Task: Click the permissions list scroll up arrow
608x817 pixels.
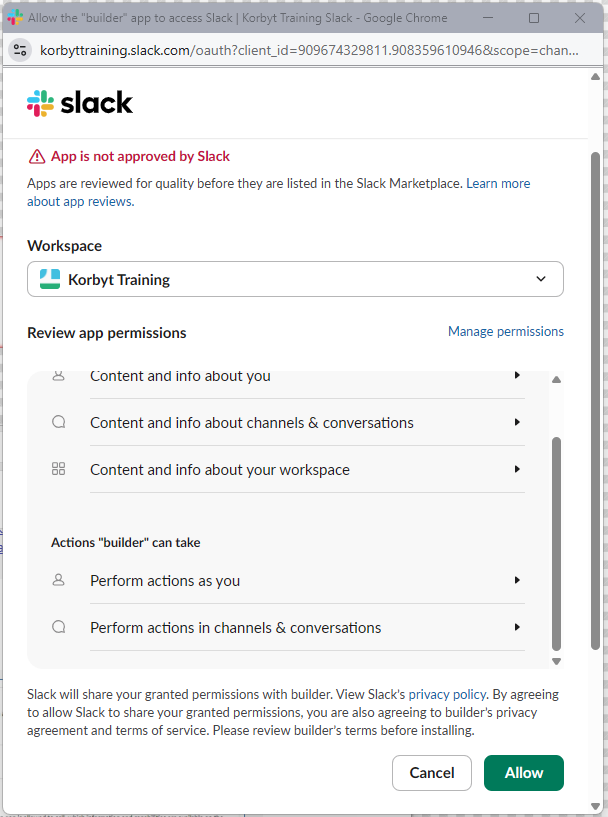Action: 556,379
